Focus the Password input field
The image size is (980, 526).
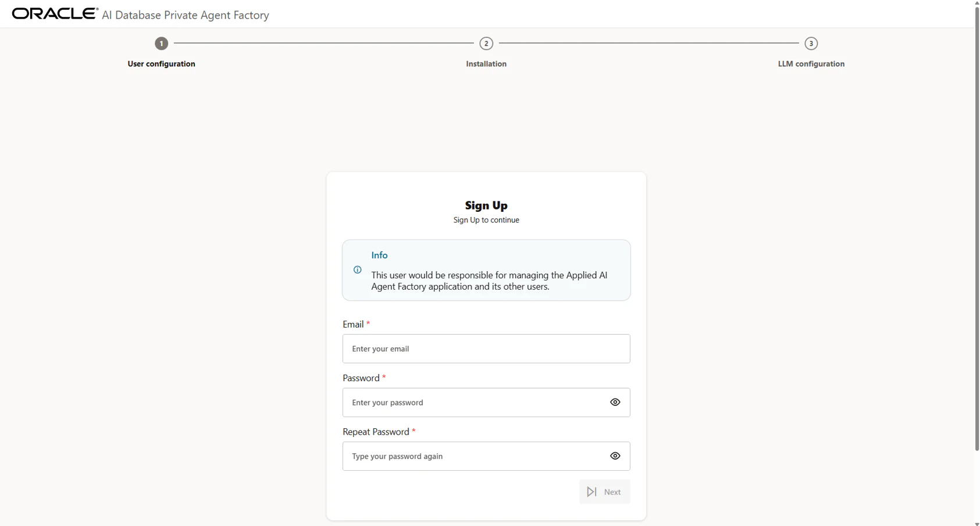[x=486, y=402]
